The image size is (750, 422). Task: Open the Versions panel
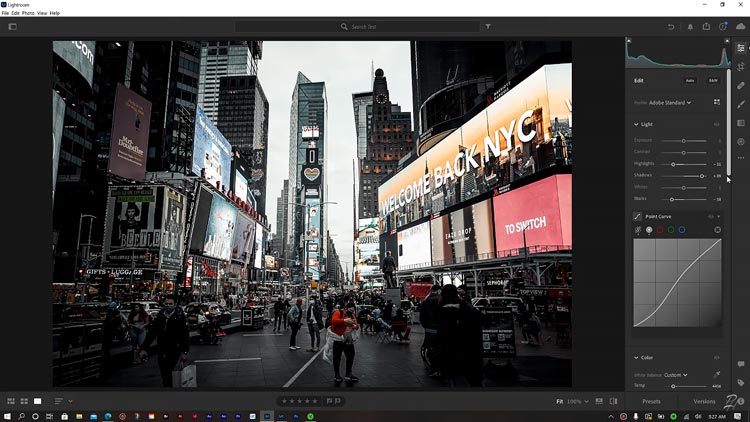704,401
